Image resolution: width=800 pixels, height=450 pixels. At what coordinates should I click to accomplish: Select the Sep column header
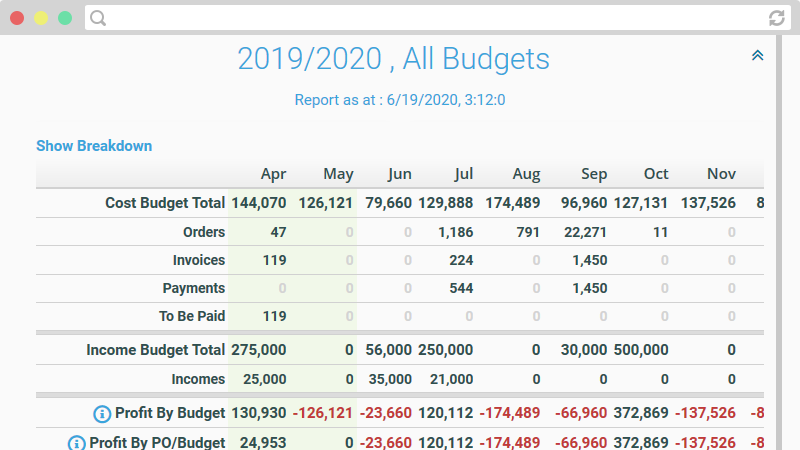point(594,174)
